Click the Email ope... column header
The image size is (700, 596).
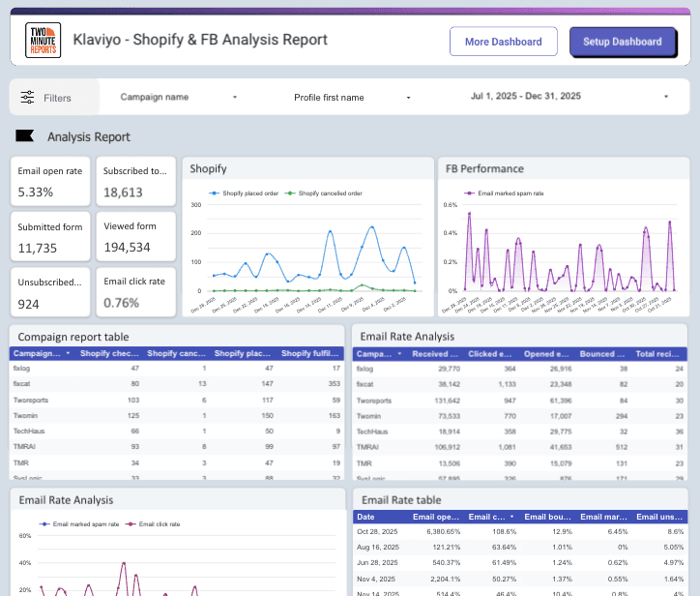pos(436,517)
